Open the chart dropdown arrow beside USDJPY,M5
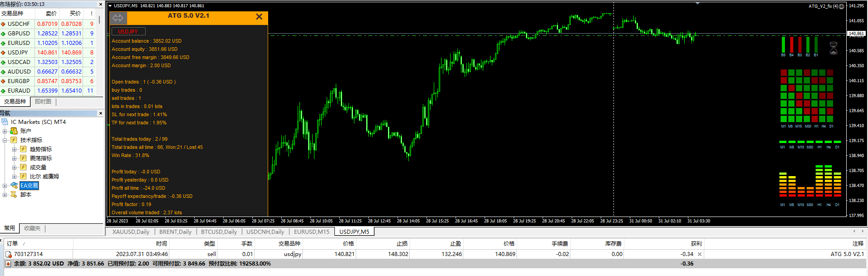This screenshot has width=868, height=276. (110, 6)
